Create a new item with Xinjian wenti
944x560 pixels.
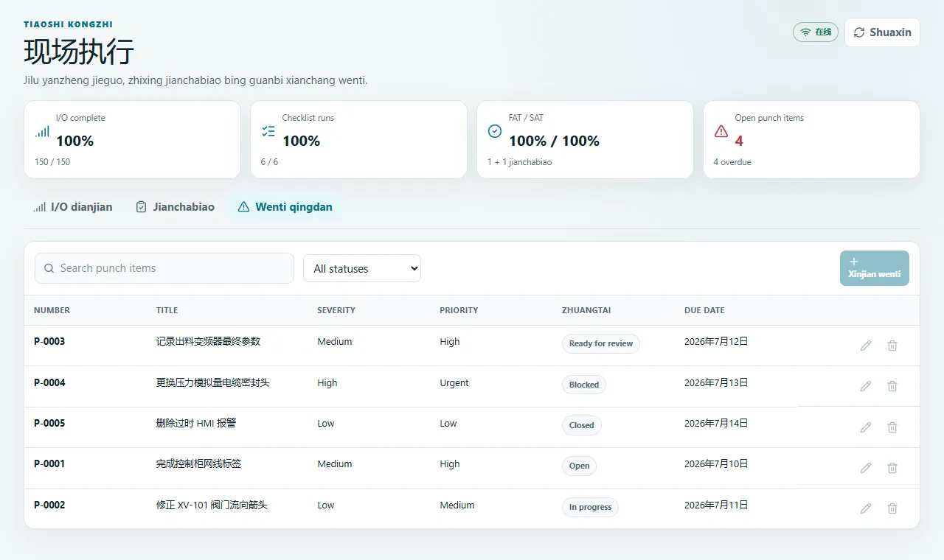[875, 268]
